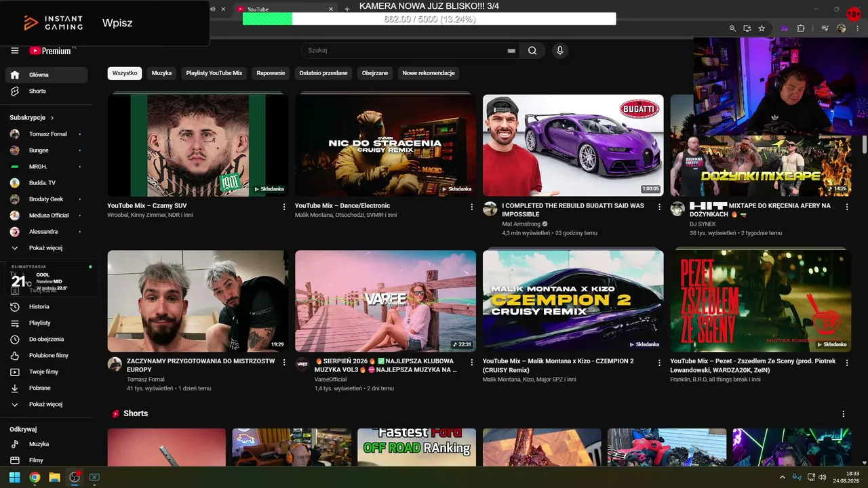Open Do obejrzenia watch-later list

point(46,339)
